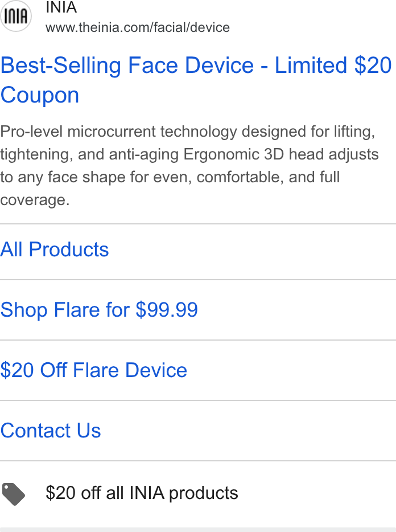
Task: Click 'Best-Selling' at the headline start
Action: point(61,65)
